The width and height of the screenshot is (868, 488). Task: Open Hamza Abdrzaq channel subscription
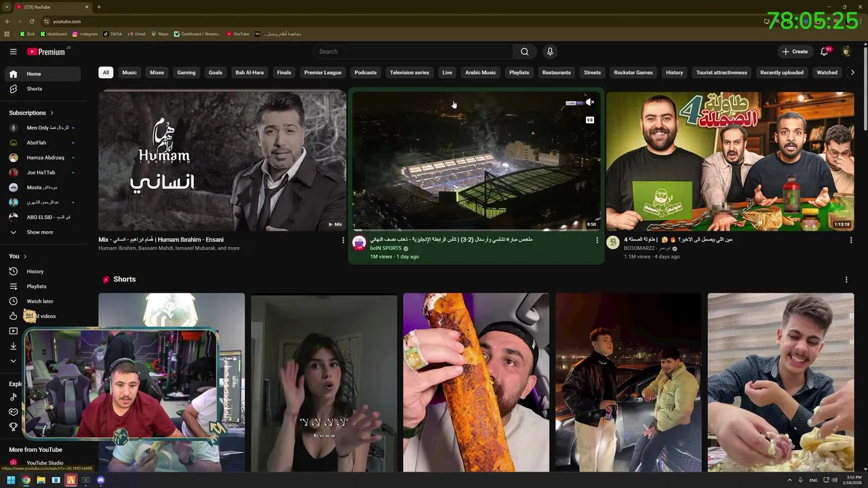tap(42, 157)
